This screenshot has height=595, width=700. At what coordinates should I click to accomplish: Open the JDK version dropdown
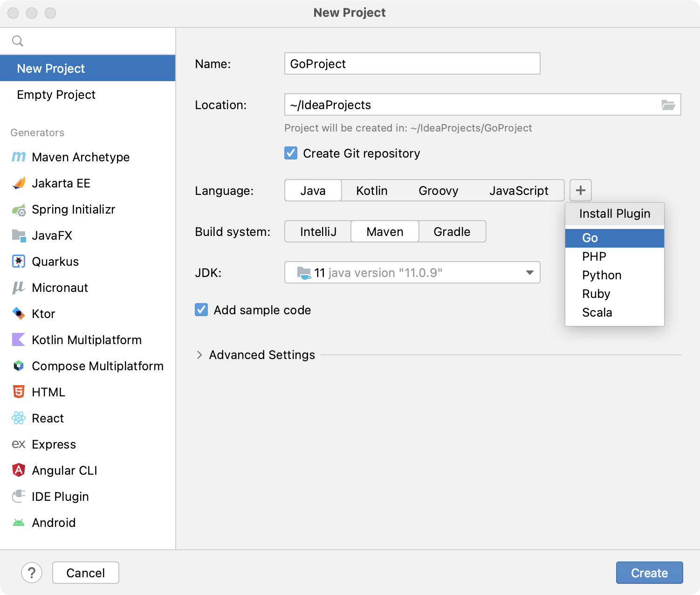coord(529,273)
